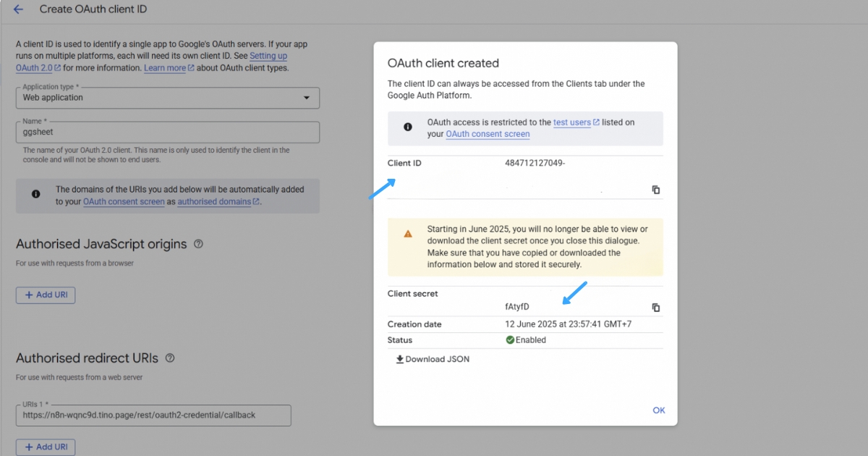Click help icon next to Authorised redirect URIs
The width and height of the screenshot is (868, 456).
pos(170,358)
